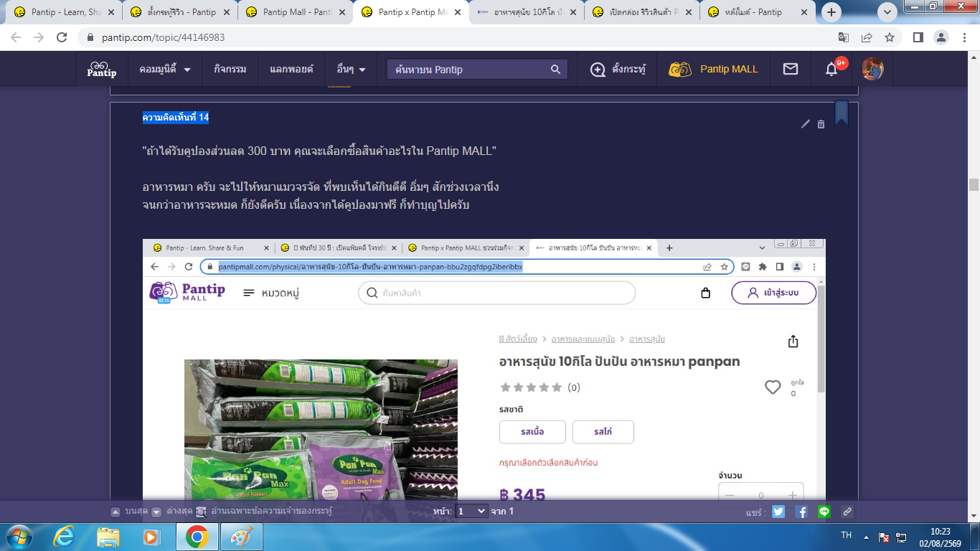Screen dimensions: 980x551
Task: Copy the topic link with the chain icon
Action: tap(847, 512)
